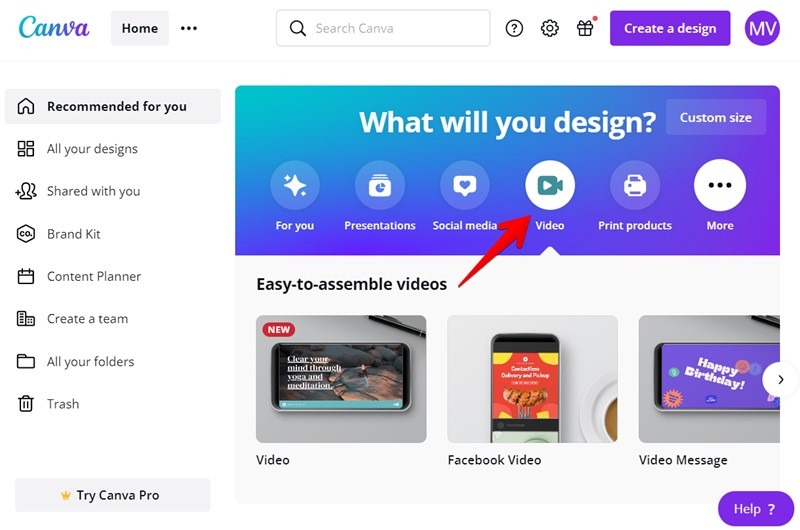Open the Video template thumbnail marked NEW

(341, 379)
